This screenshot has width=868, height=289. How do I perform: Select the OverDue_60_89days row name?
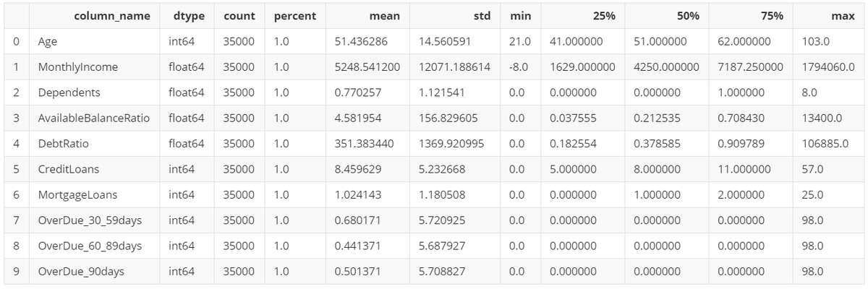(x=90, y=246)
